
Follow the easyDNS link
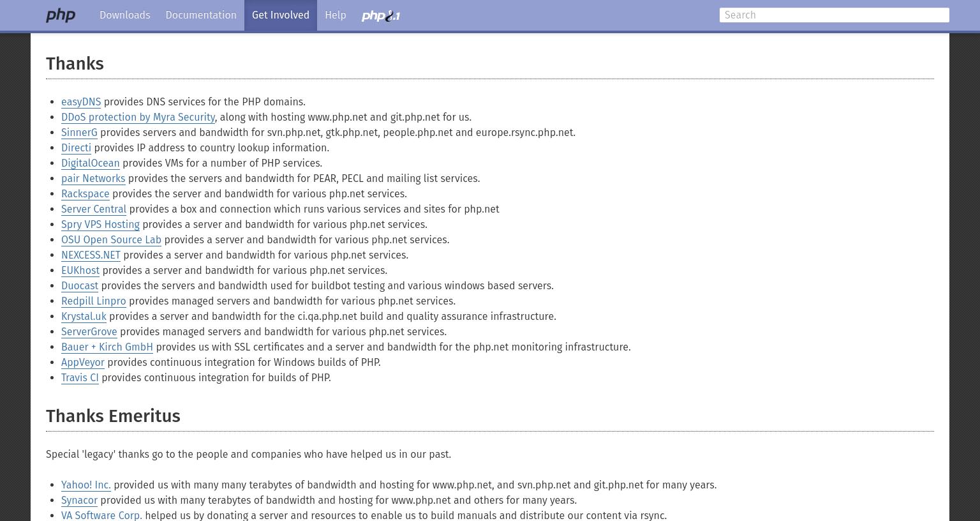point(81,102)
